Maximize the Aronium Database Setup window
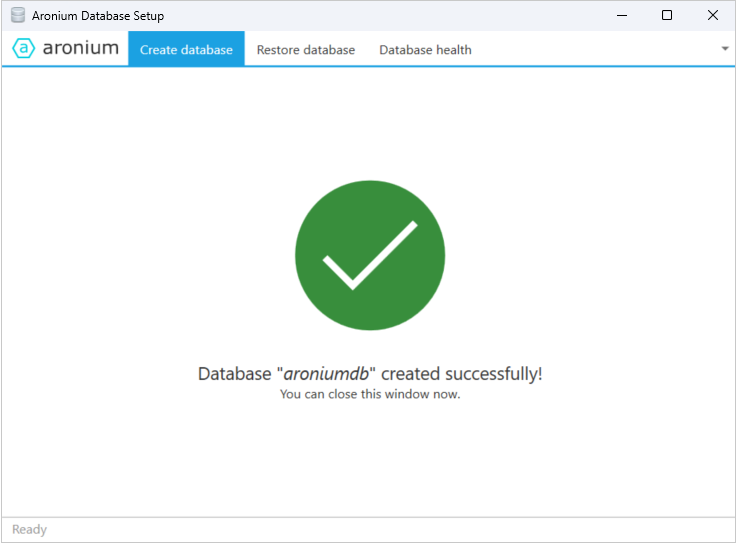This screenshot has height=543, width=737. tap(666, 15)
